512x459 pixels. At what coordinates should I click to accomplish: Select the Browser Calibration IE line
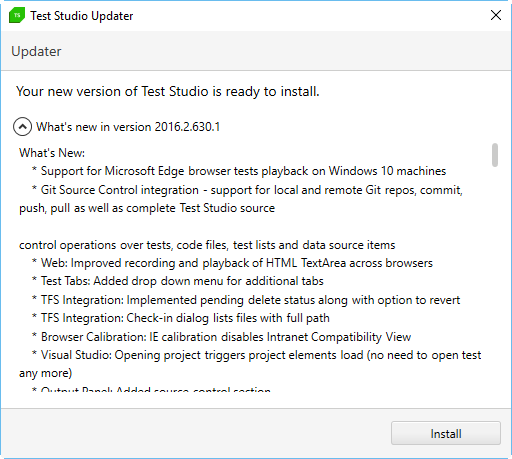pos(221,337)
